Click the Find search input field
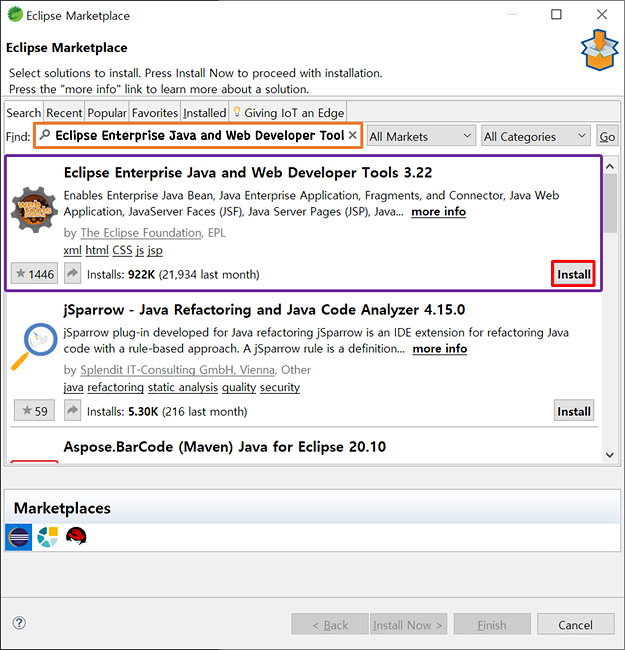The width and height of the screenshot is (625, 650). 198,135
